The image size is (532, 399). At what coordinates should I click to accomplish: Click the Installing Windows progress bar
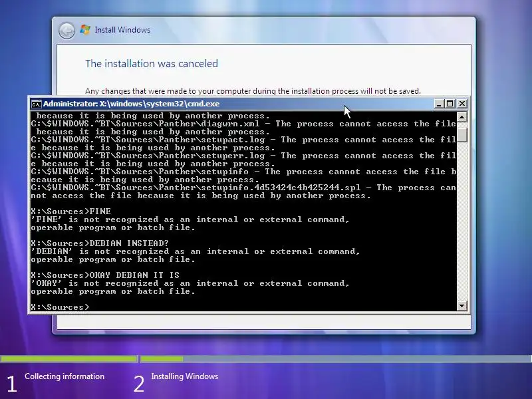click(336, 358)
